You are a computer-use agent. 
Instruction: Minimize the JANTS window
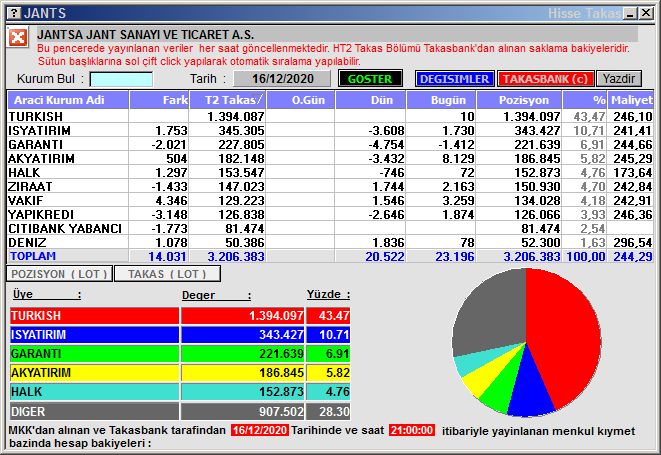(631, 13)
